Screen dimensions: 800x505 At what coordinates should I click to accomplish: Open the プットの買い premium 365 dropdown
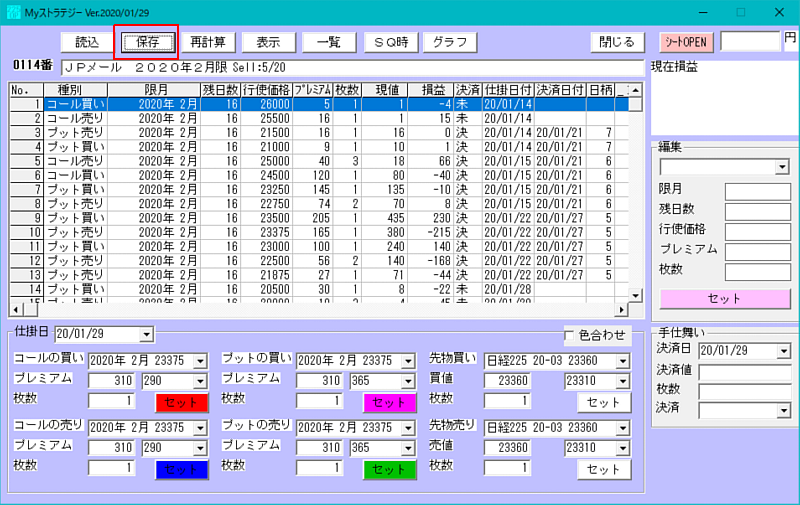click(408, 381)
